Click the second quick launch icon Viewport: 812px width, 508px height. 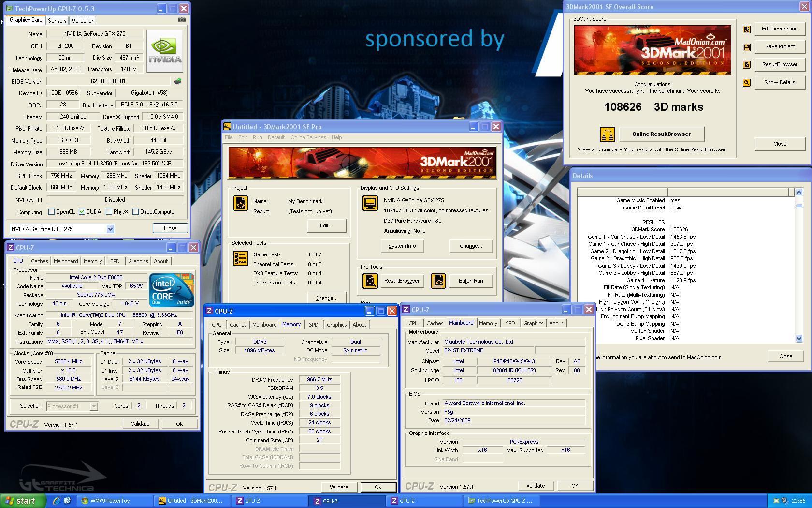[67, 501]
